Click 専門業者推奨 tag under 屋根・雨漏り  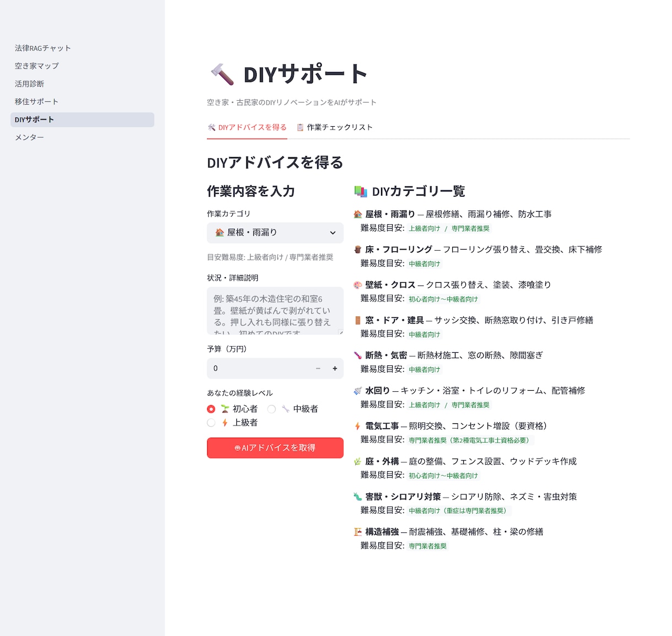pos(470,228)
